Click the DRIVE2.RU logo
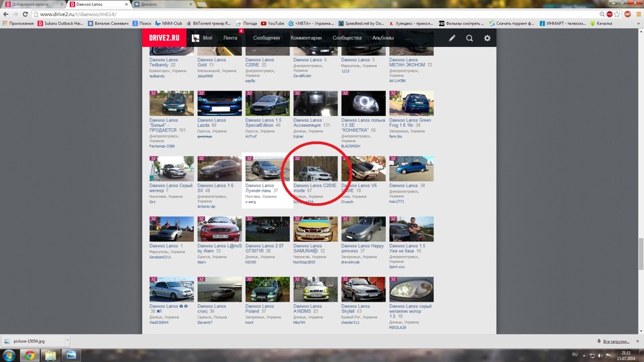Image resolution: width=644 pixels, height=362 pixels. (164, 38)
